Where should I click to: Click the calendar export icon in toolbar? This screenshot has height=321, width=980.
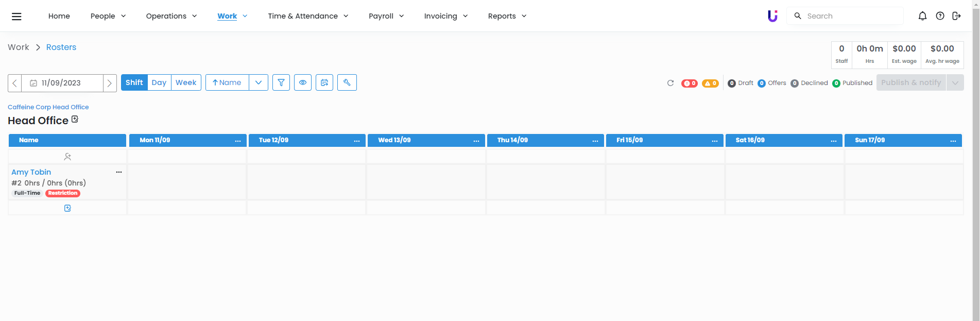(x=324, y=82)
